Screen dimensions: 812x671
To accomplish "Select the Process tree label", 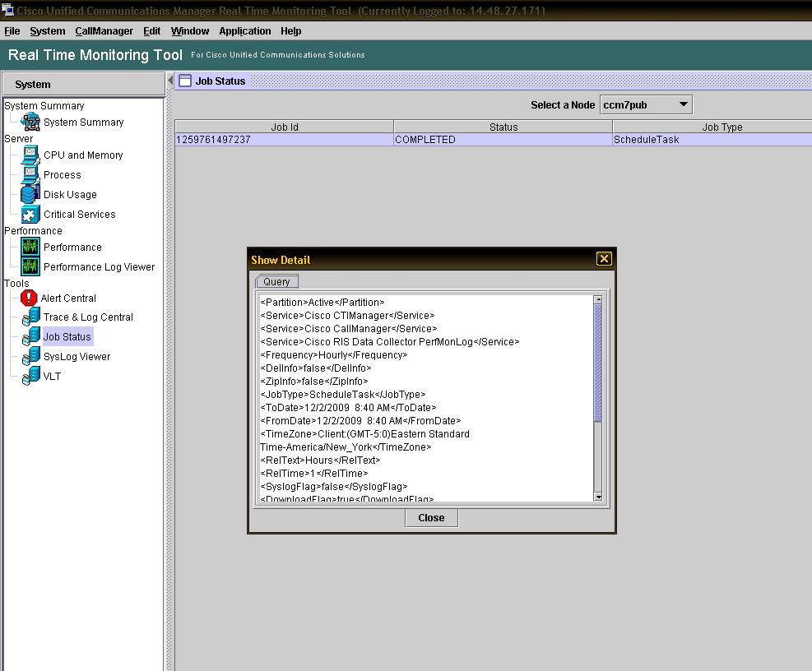I will point(63,174).
